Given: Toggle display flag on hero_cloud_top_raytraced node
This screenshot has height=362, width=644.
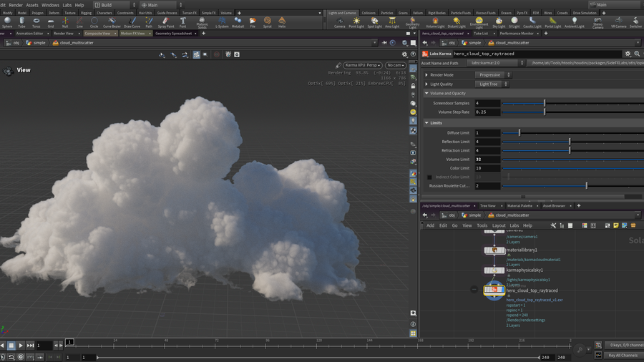Looking at the screenshot, I should [503, 290].
